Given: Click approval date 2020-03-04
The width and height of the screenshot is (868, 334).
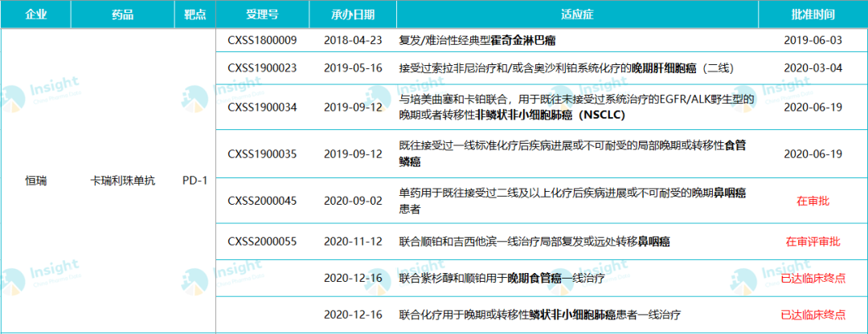Looking at the screenshot, I should pyautogui.click(x=813, y=68).
